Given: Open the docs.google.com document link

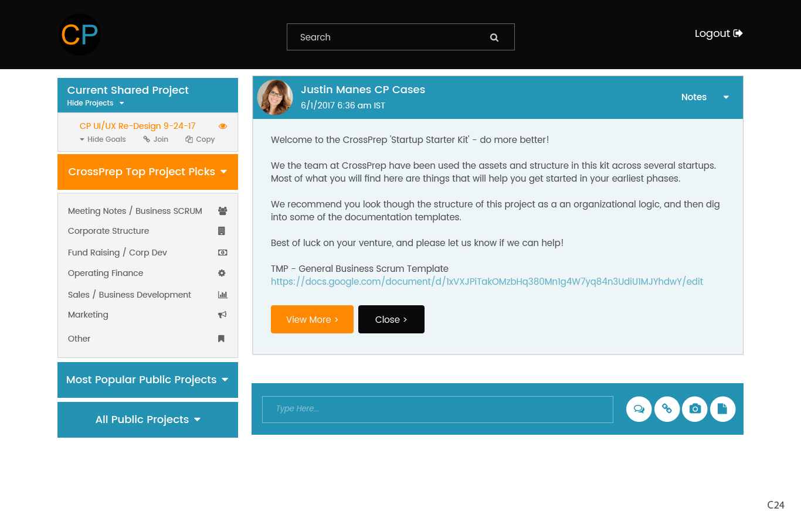Looking at the screenshot, I should pyautogui.click(x=487, y=281).
